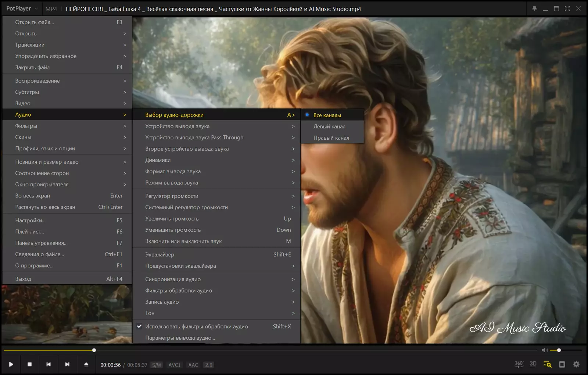Jump to the previous track
The width and height of the screenshot is (588, 375).
(49, 364)
